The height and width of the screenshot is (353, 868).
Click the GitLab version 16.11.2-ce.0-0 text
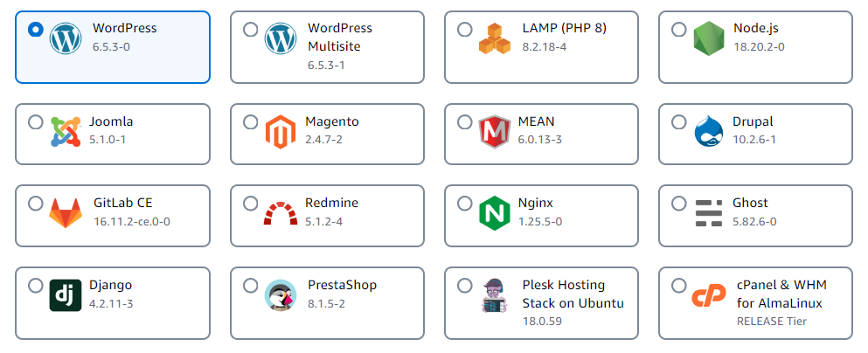pyautogui.click(x=132, y=222)
